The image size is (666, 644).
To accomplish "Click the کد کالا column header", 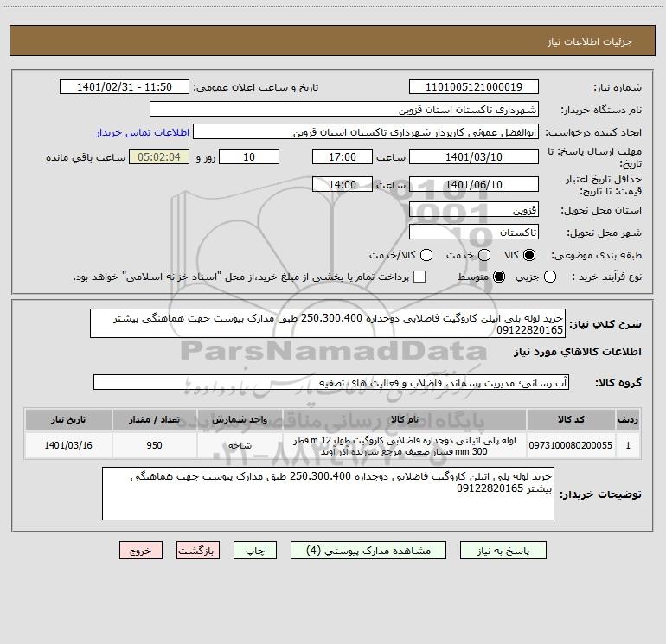I will tap(571, 419).
